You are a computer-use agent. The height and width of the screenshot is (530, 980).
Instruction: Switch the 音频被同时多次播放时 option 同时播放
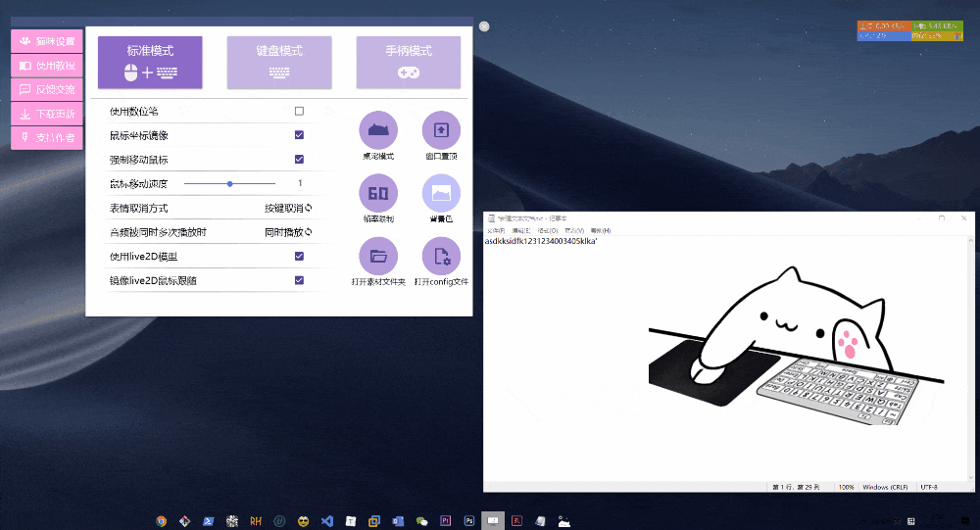click(x=288, y=232)
